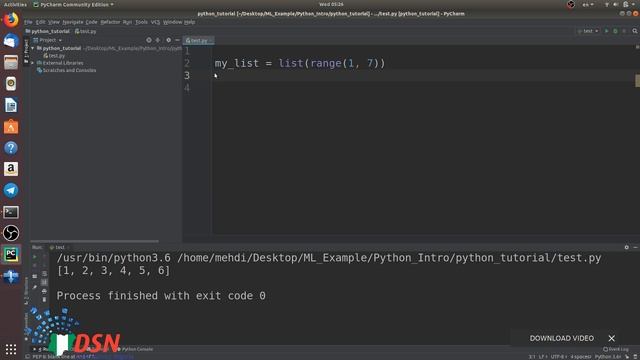Screen dimensions: 640x360
Task: Open Search Everywhere magnifier icon
Action: [635, 31]
